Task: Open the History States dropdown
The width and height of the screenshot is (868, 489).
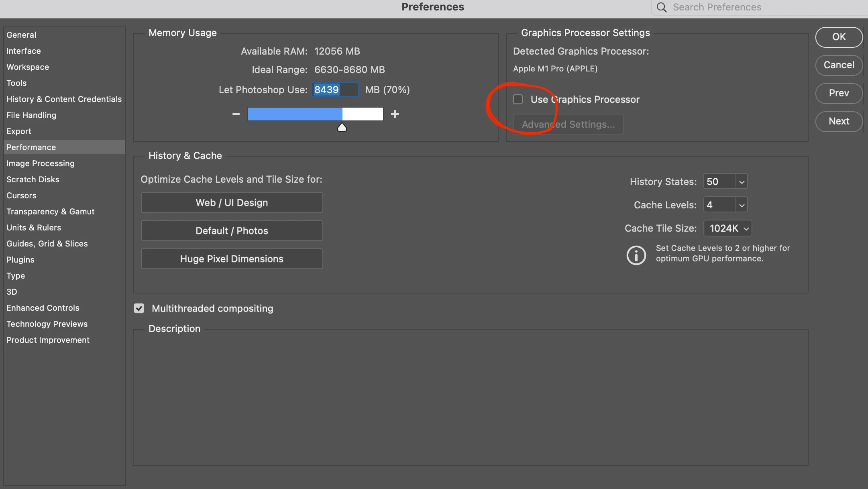Action: [x=742, y=182]
